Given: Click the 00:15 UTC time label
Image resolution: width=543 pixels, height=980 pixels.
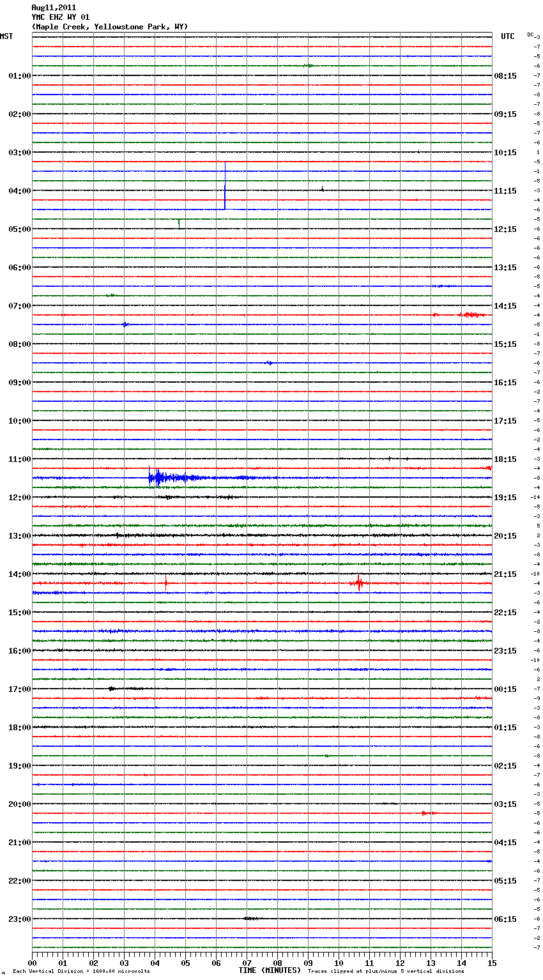Looking at the screenshot, I should pos(505,689).
